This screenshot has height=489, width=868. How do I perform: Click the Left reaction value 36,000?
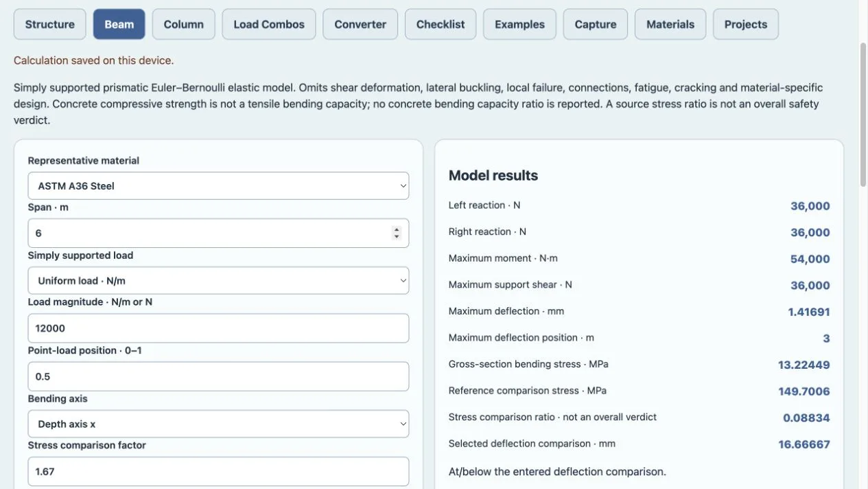click(810, 206)
